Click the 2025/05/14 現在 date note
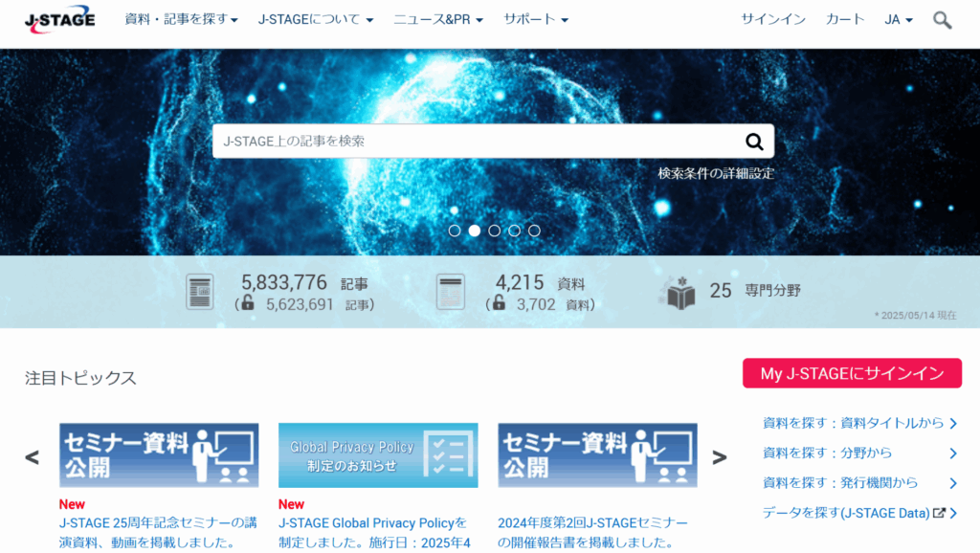980x553 pixels. click(915, 316)
